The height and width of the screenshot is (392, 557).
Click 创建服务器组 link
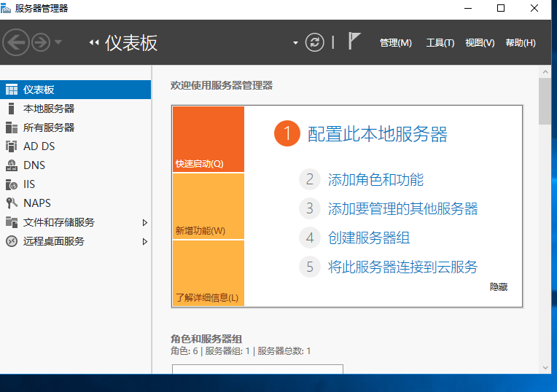[369, 238]
